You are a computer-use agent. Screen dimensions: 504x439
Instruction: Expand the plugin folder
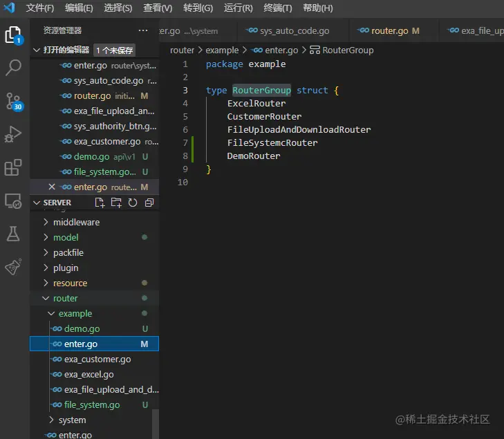95,268
